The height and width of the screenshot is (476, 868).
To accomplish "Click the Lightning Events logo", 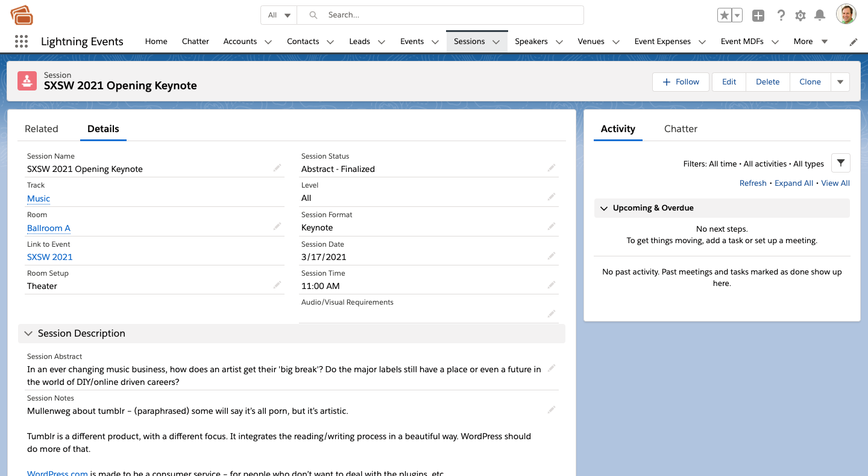I will click(x=22, y=15).
